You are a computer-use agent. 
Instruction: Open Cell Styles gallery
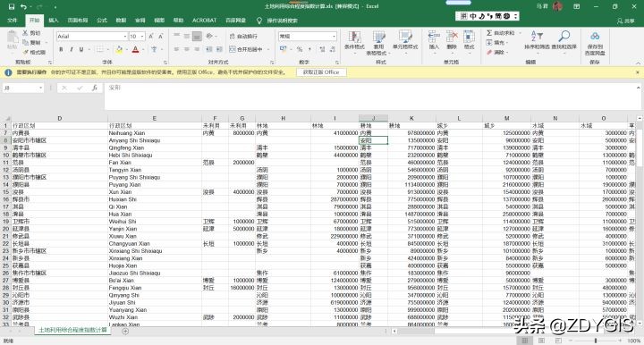(405, 40)
